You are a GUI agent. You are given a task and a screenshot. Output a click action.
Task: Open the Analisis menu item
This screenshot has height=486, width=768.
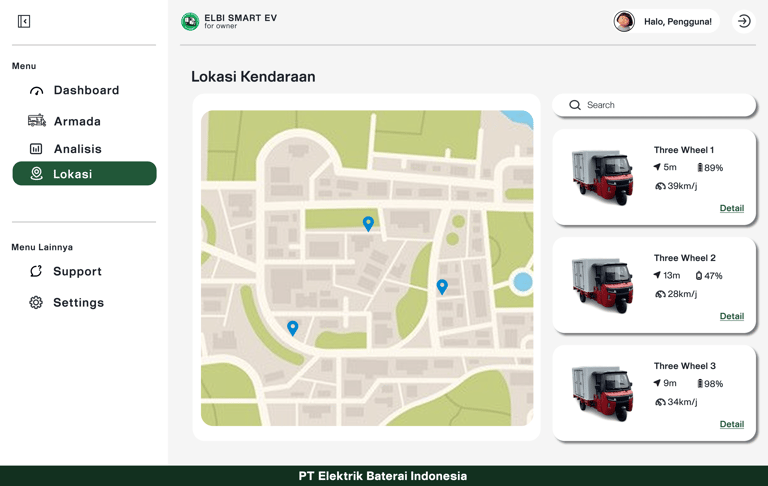(84, 148)
